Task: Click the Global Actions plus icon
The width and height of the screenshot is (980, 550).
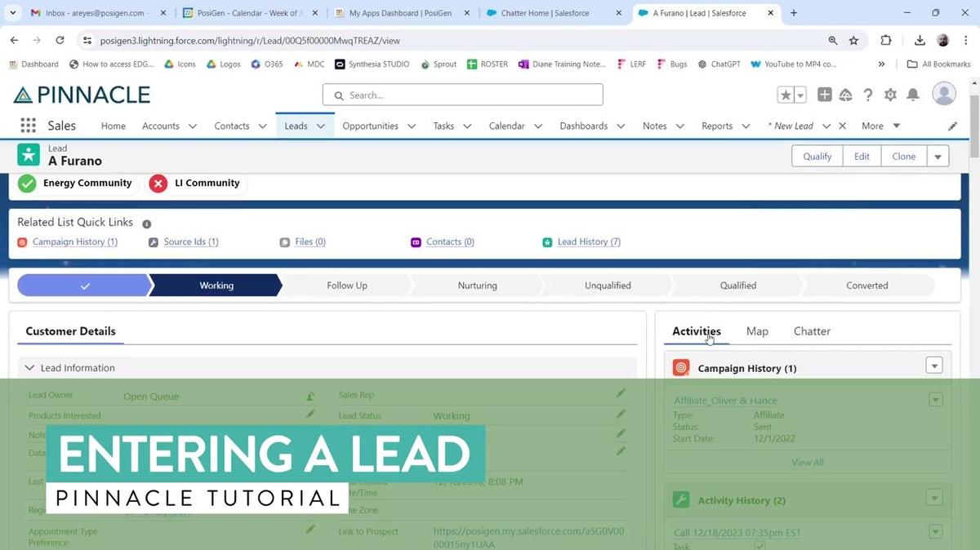Action: click(x=825, y=95)
